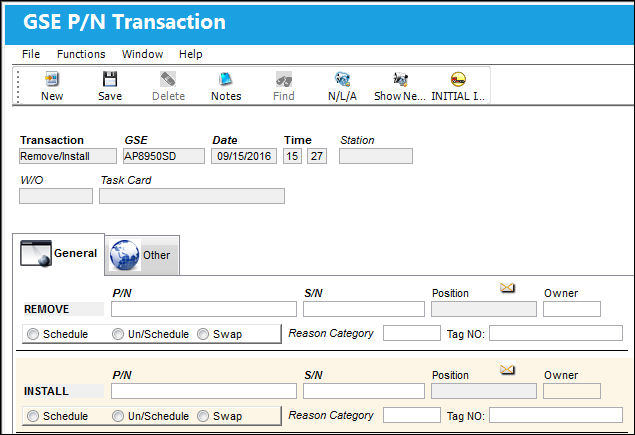635x435 pixels.
Task: Click the N/L/A toolbar icon
Action: (x=342, y=79)
